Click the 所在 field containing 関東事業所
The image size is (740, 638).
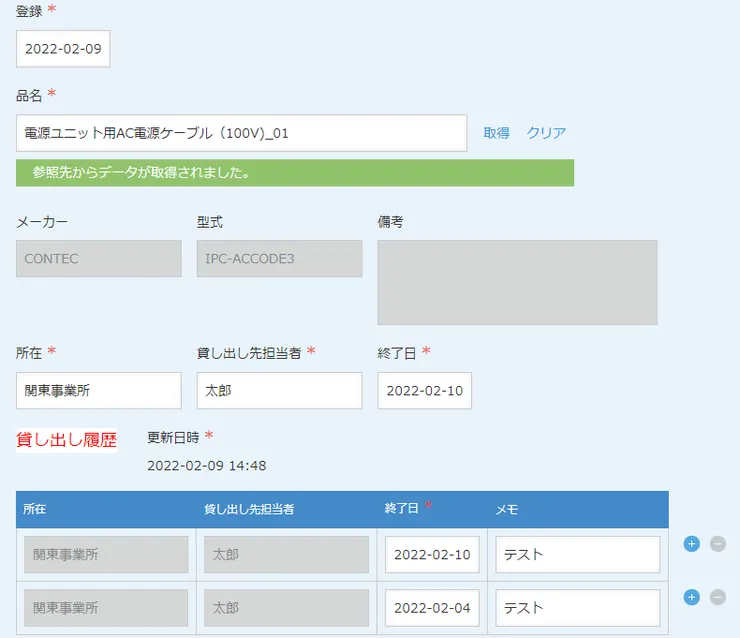[x=98, y=391]
